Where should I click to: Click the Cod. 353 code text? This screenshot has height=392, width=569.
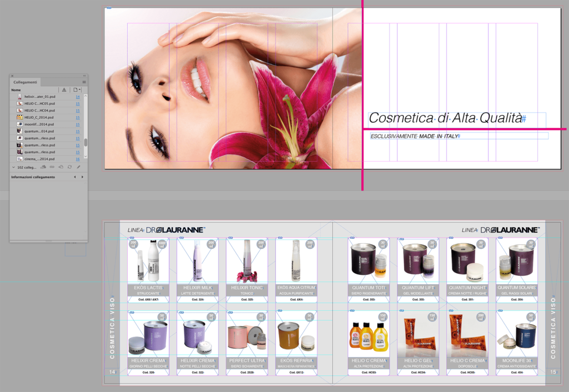(x=369, y=299)
